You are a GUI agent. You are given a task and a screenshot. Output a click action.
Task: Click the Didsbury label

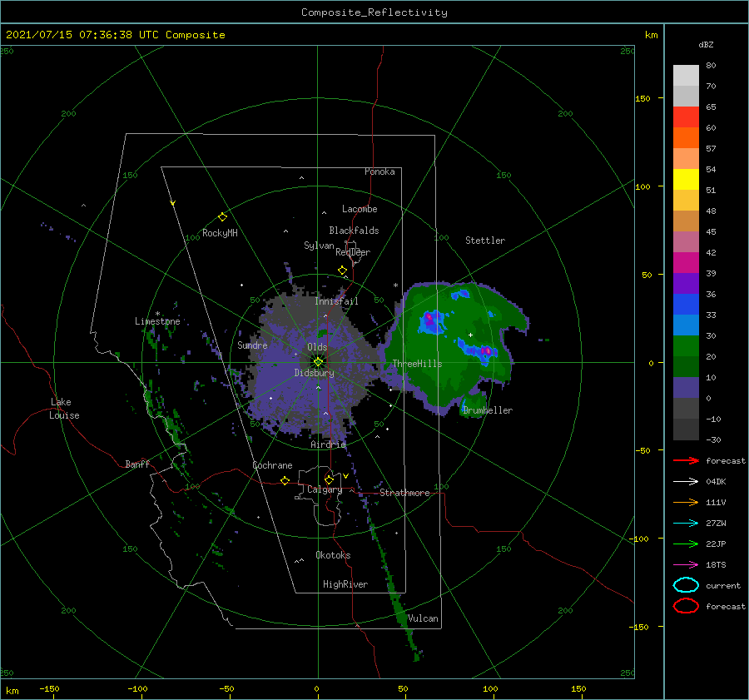coord(315,373)
